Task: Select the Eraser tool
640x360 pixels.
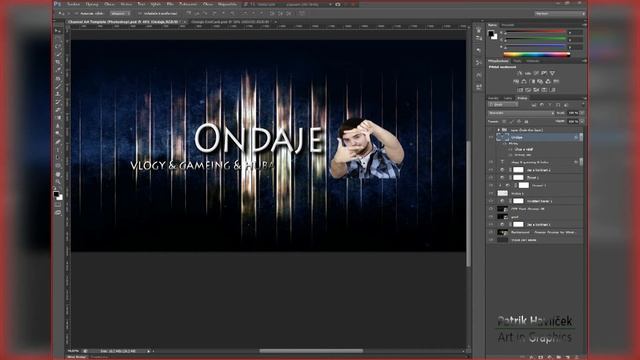Action: [58, 110]
